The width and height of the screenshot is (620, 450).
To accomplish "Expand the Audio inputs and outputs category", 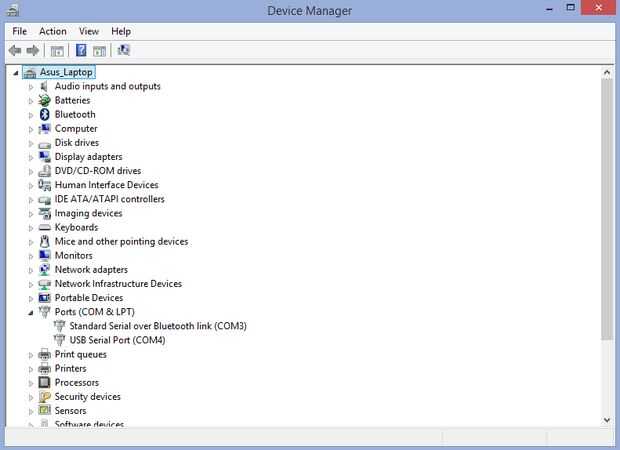I will [31, 87].
